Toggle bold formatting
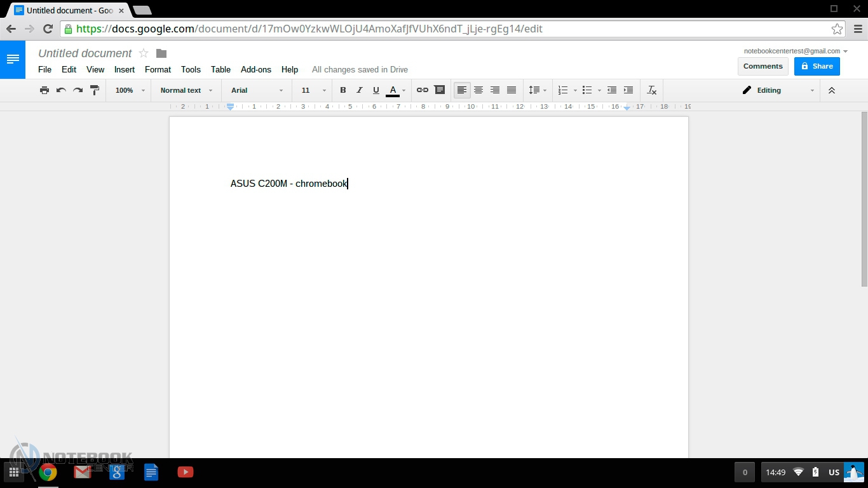Screen dimensions: 868x488 (x=343, y=90)
